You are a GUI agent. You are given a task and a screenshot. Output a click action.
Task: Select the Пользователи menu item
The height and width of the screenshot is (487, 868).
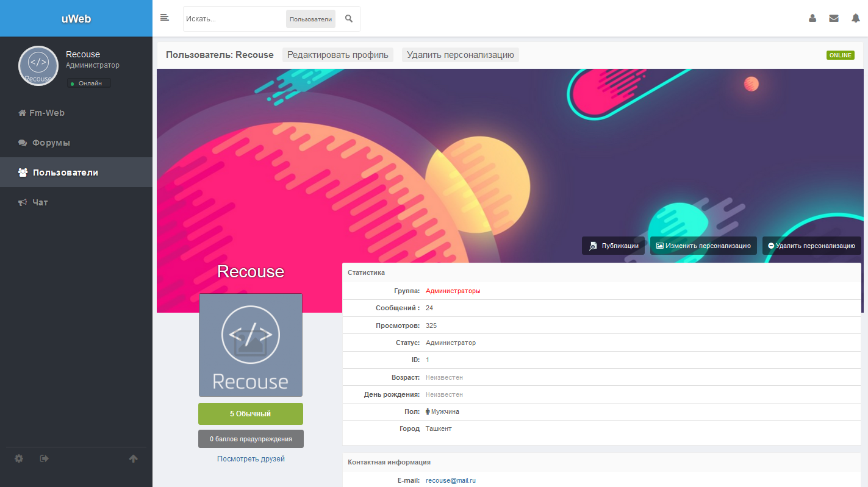click(76, 172)
